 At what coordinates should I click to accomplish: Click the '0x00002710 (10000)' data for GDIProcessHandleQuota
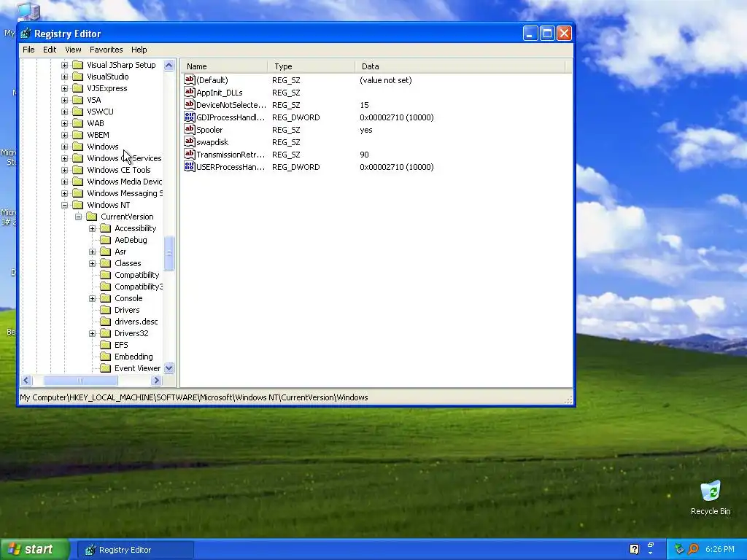click(x=396, y=117)
